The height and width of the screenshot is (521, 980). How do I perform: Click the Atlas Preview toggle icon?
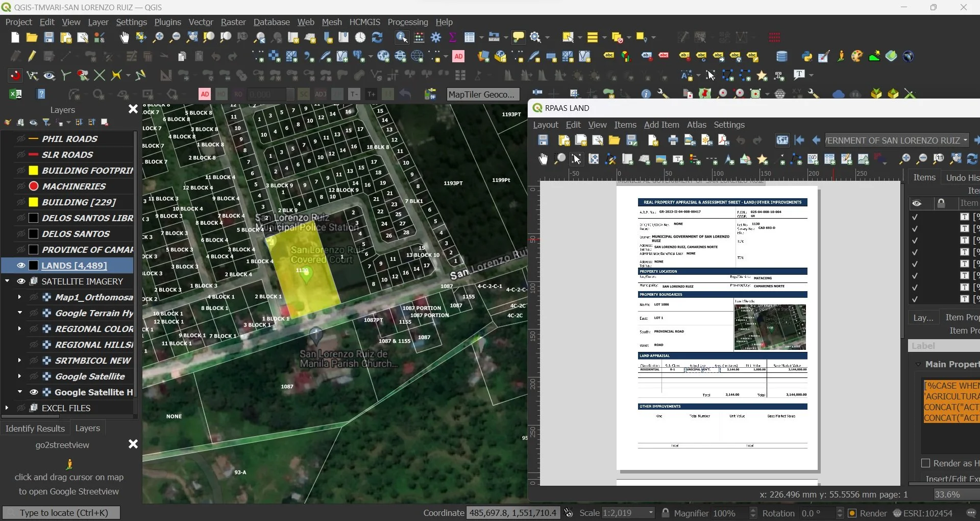click(782, 140)
